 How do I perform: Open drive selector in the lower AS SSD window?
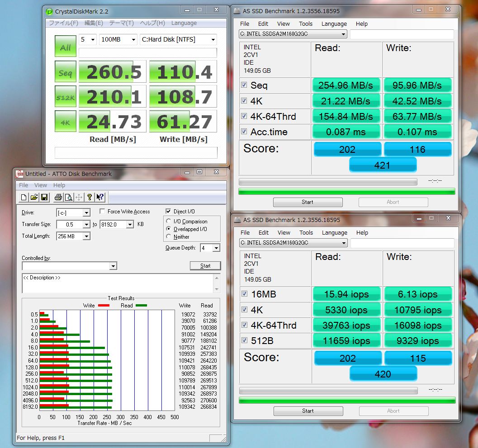(x=293, y=243)
